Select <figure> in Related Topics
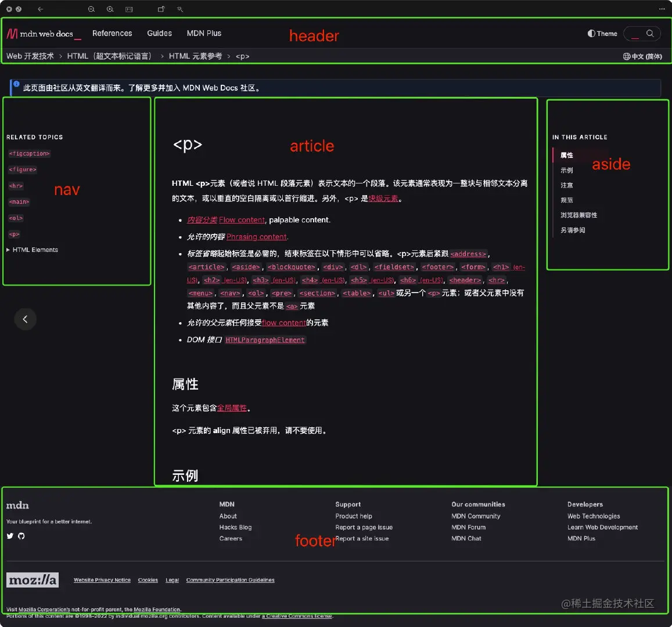 [x=23, y=170]
